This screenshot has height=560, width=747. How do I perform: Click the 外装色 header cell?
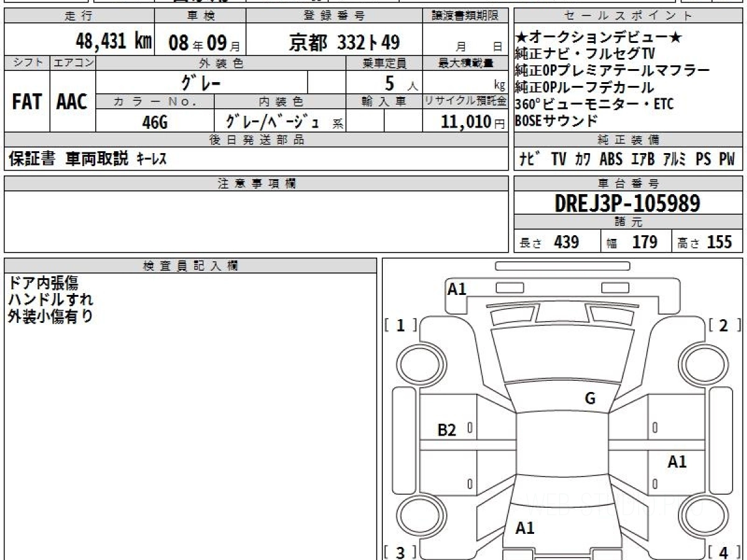click(221, 63)
